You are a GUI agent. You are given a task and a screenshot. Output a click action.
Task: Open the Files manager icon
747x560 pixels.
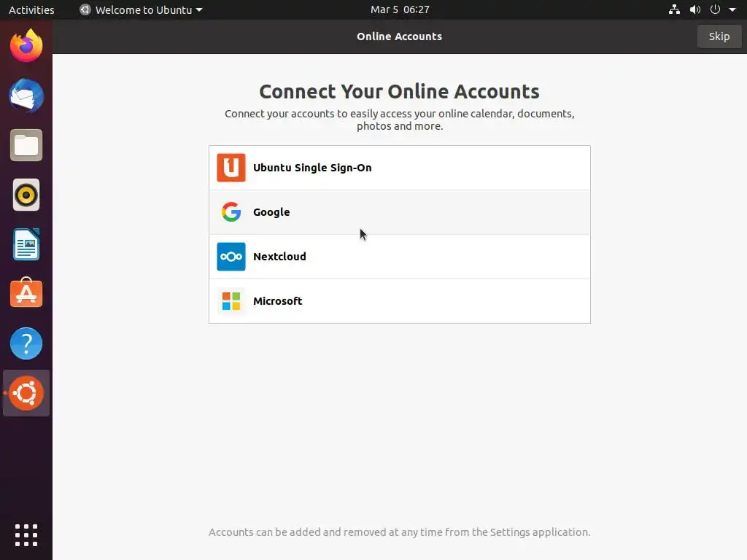point(26,145)
